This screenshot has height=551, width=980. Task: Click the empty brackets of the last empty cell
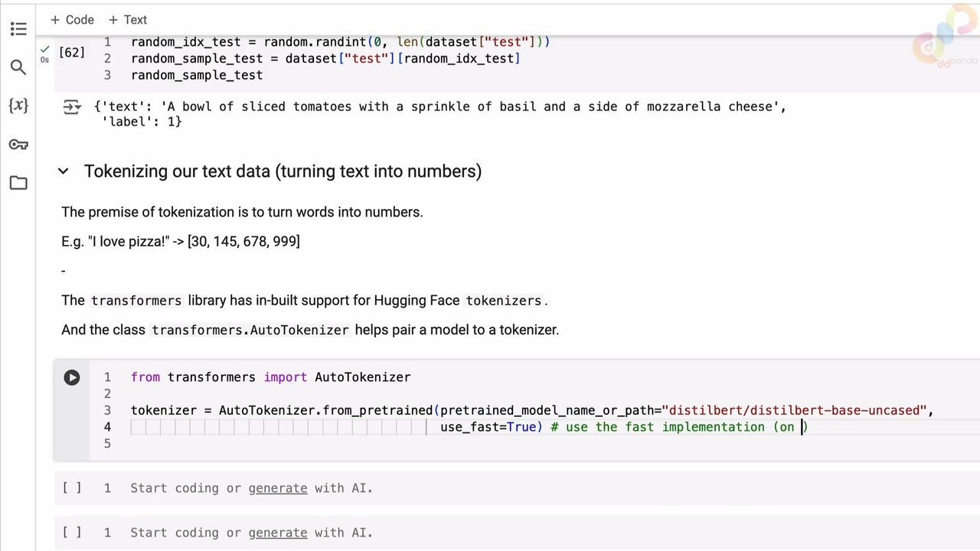[x=72, y=533]
